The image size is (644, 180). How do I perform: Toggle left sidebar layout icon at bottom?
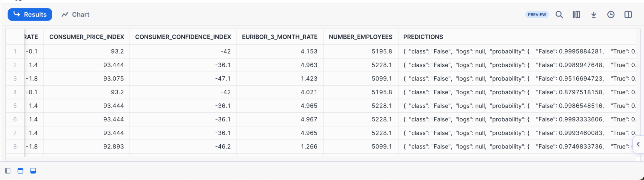click(x=8, y=171)
